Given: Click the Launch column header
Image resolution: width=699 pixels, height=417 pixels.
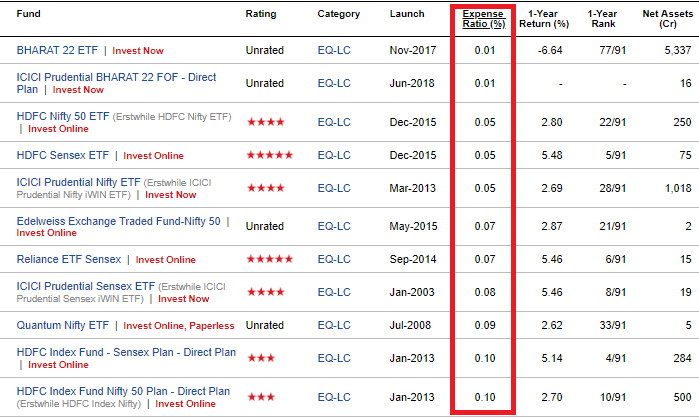Looking at the screenshot, I should coord(407,14).
